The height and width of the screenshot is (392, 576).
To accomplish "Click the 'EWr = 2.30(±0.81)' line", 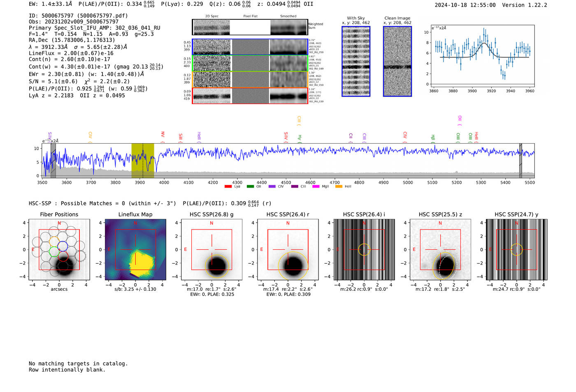I will pyautogui.click(x=86, y=74).
